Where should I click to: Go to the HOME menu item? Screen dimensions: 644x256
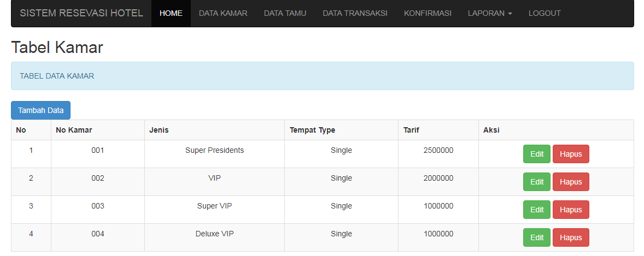pos(171,13)
